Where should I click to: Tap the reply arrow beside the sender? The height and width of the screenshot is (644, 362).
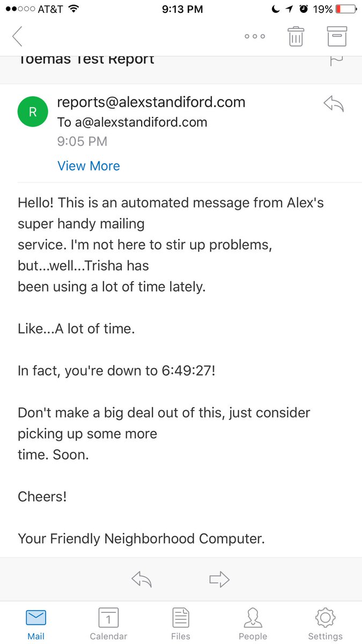[334, 104]
